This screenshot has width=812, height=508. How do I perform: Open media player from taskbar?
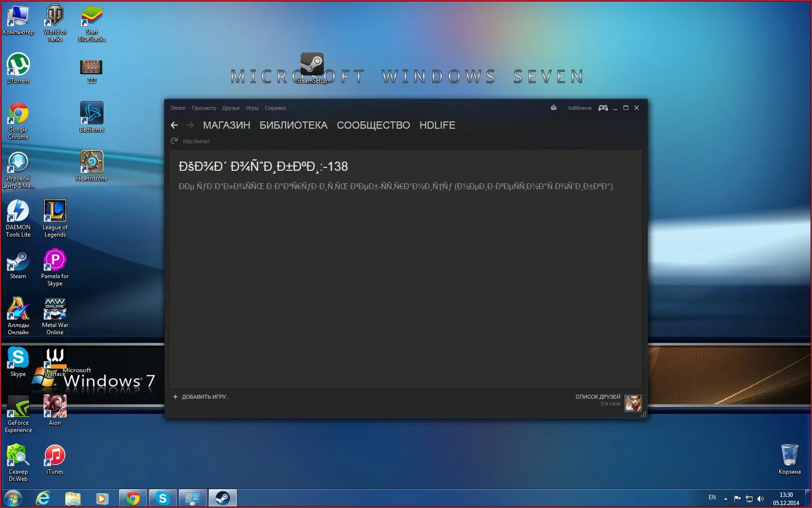pyautogui.click(x=102, y=498)
